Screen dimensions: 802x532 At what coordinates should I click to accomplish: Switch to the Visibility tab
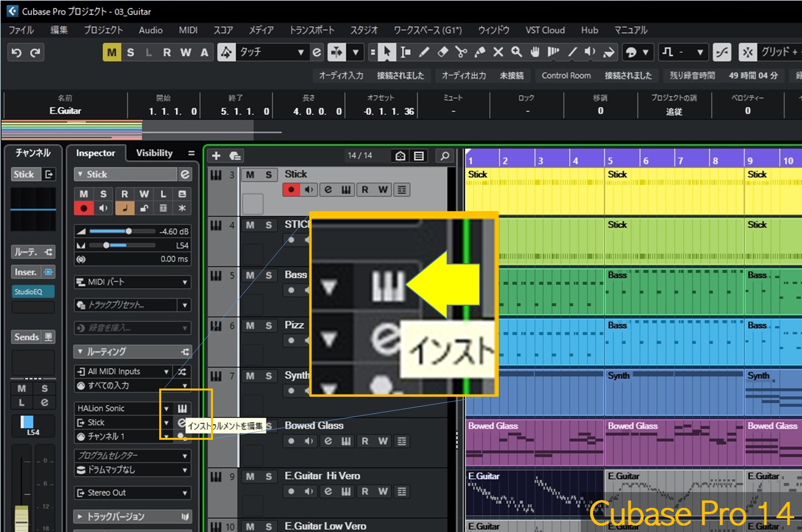click(x=154, y=153)
